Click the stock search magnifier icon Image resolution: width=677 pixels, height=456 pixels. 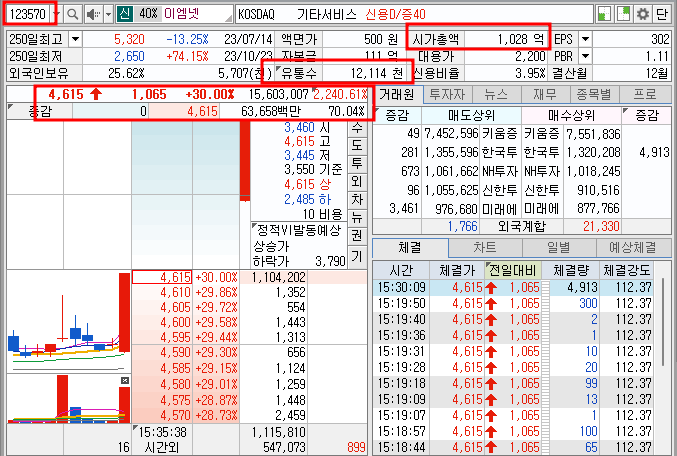73,14
